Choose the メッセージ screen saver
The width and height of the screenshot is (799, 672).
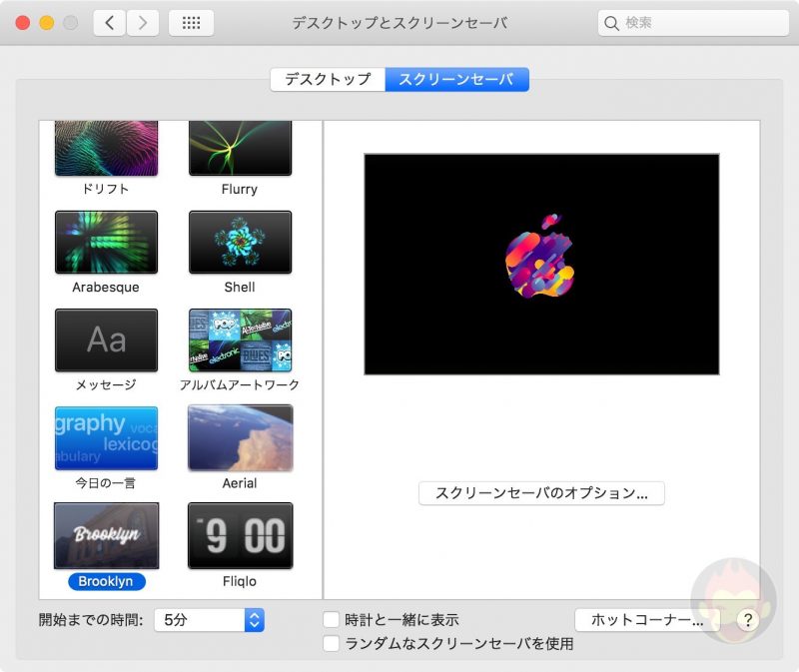tap(106, 339)
